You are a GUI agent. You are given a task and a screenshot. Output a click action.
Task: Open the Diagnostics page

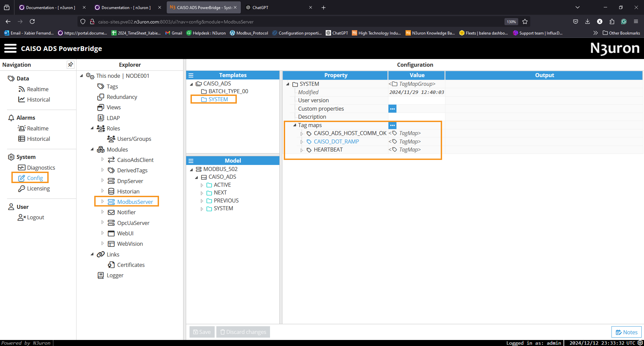pyautogui.click(x=36, y=168)
